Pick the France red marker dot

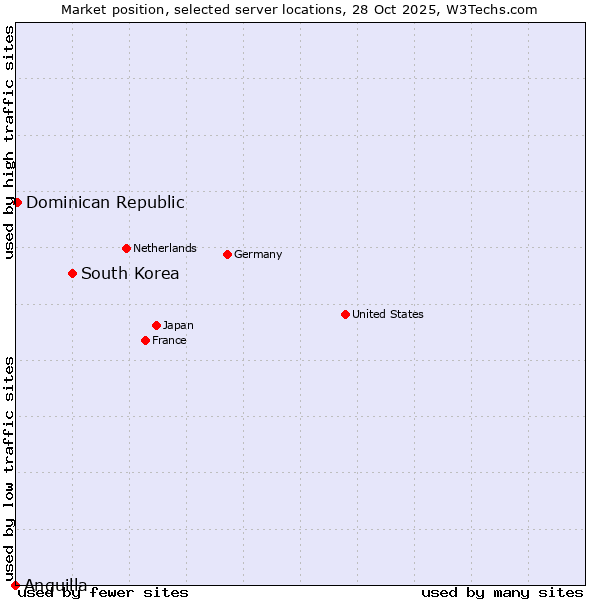145,340
